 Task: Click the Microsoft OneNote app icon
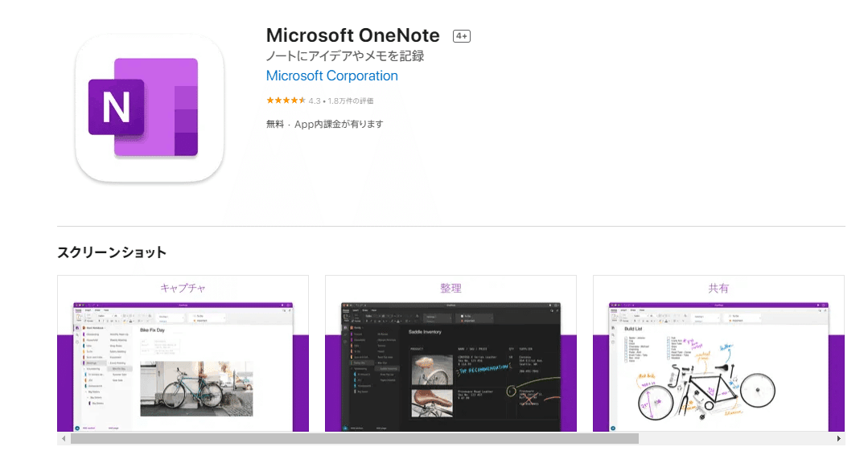click(150, 109)
